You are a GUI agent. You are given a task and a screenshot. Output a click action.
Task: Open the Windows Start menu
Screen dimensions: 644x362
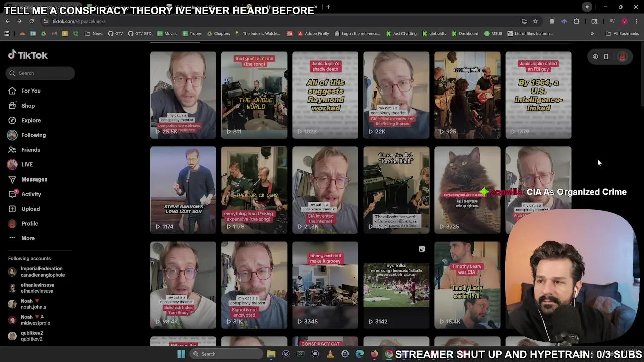pos(181,354)
